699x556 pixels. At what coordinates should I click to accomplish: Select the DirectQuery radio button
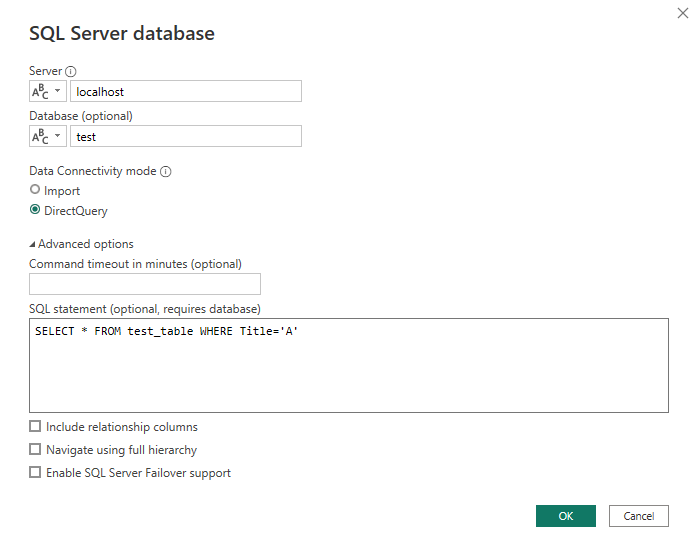pyautogui.click(x=36, y=210)
